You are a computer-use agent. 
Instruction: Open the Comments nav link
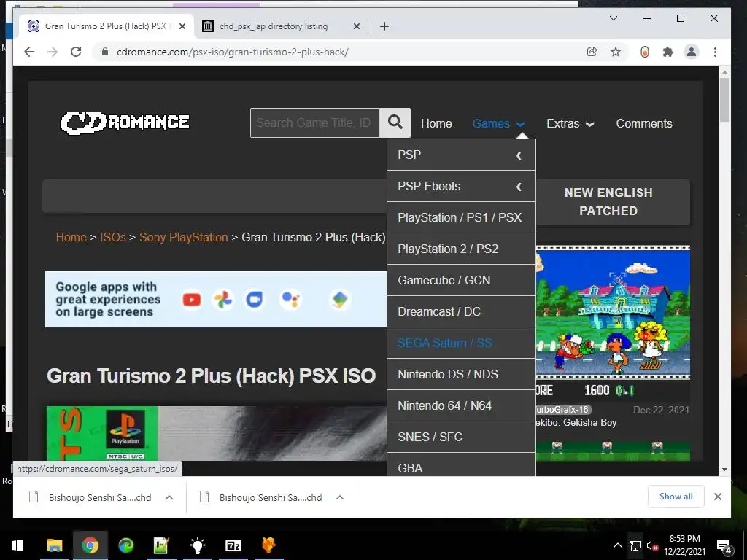[644, 123]
